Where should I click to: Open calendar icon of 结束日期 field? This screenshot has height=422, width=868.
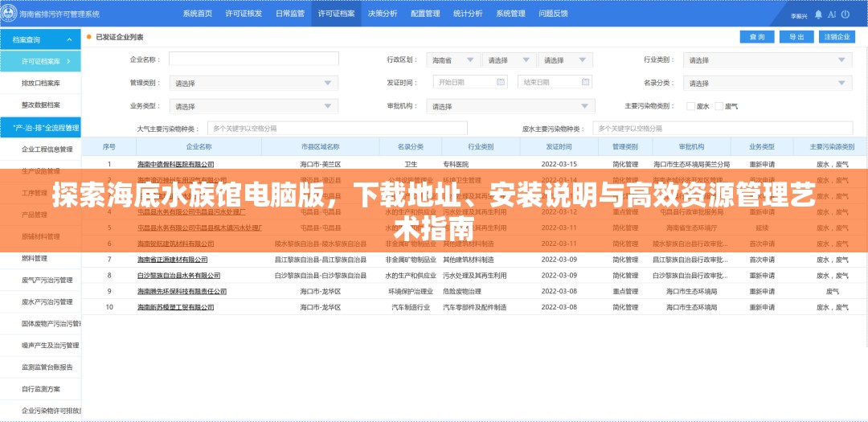tap(586, 82)
